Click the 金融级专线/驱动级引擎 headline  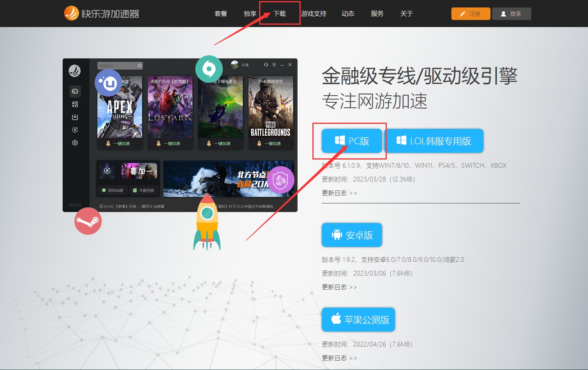tap(420, 76)
